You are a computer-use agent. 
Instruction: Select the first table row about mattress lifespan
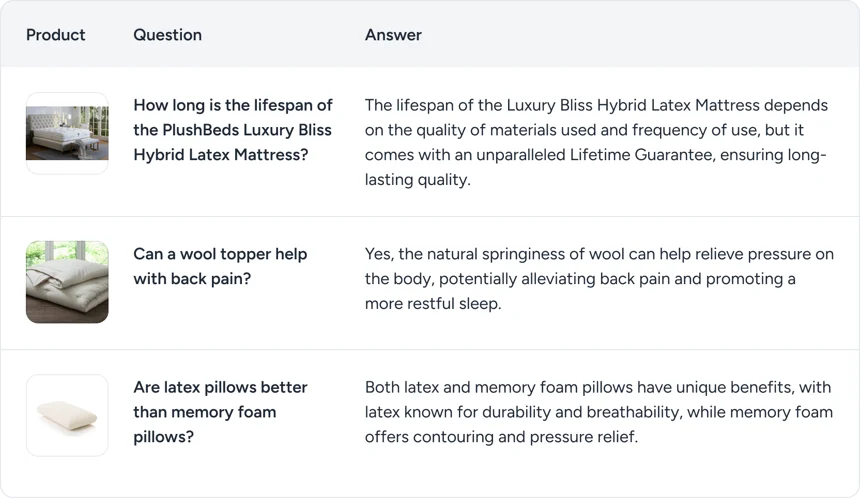click(430, 142)
